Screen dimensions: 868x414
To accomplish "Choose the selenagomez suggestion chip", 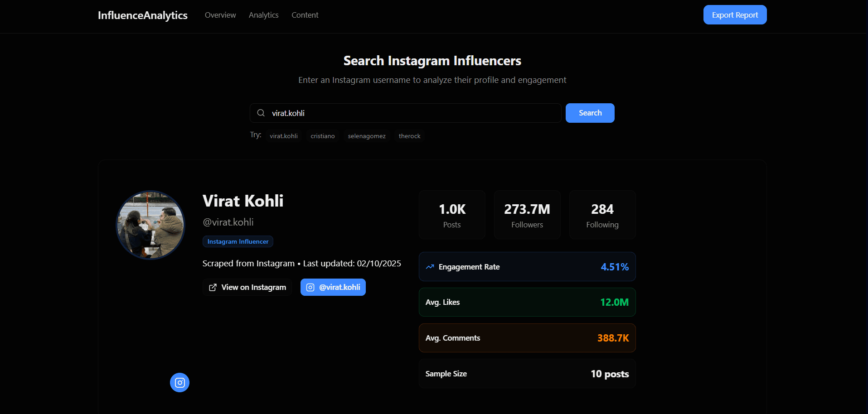I will point(367,136).
